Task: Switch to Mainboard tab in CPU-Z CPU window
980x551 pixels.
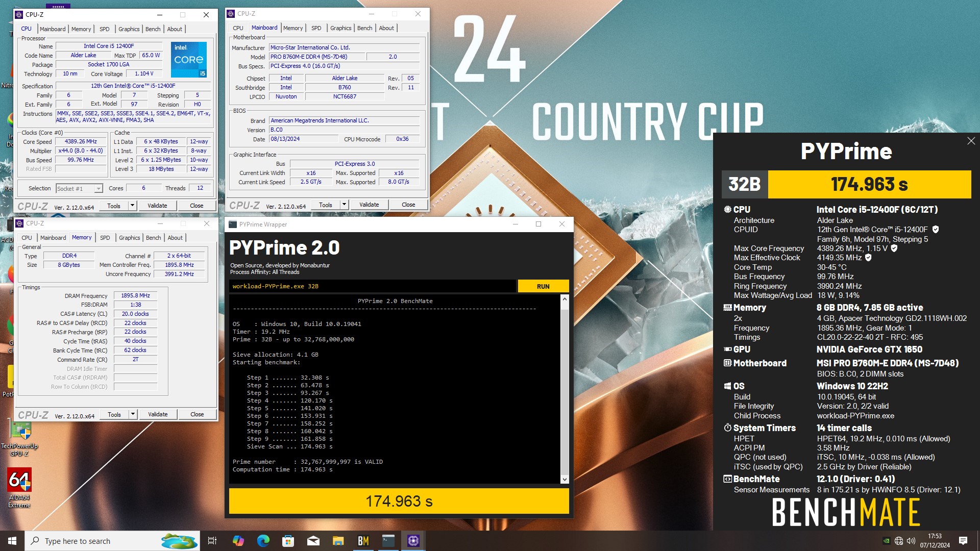Action: click(x=53, y=29)
